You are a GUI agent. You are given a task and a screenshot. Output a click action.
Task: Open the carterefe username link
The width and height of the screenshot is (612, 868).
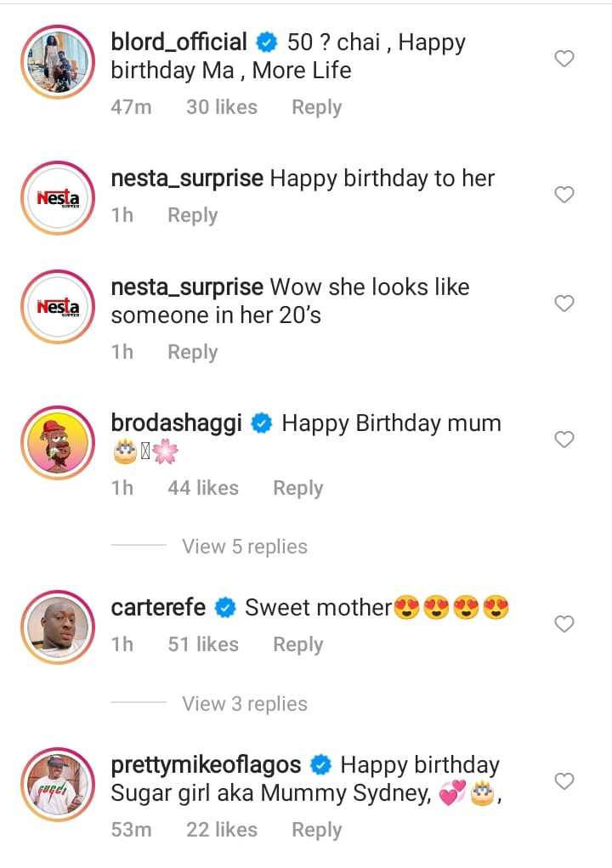pos(158,608)
